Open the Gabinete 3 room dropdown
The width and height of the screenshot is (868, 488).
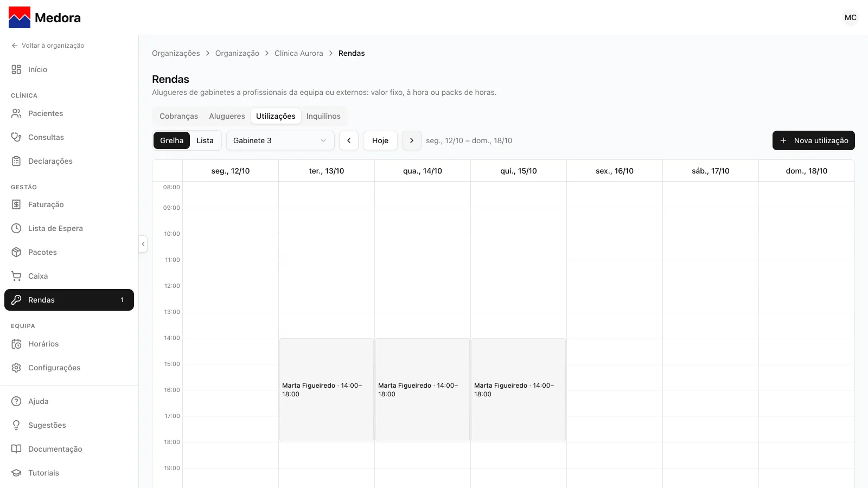point(280,140)
